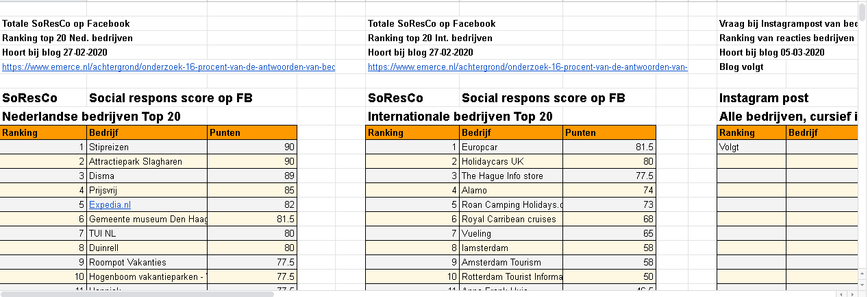Image resolution: width=868 pixels, height=297 pixels.
Task: Select the Blog volgt cell
Action: pyautogui.click(x=741, y=67)
